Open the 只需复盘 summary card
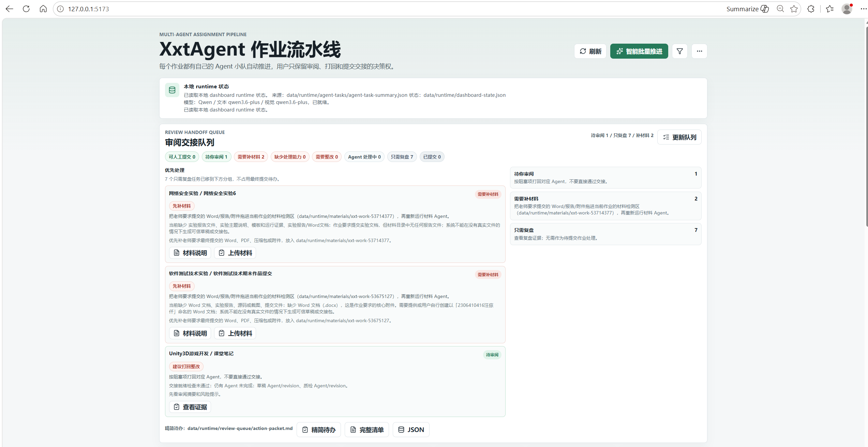Viewport: 868px width, 447px height. click(x=605, y=234)
